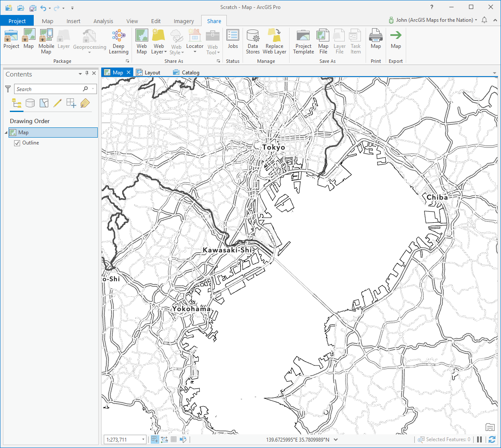Select List By Drawing Order icon

[17, 103]
